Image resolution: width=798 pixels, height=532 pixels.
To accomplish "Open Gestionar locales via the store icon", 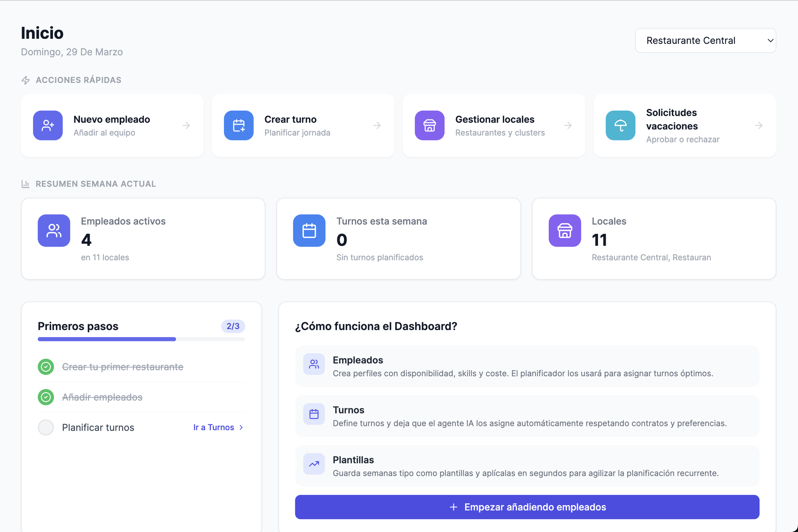I will 429,125.
